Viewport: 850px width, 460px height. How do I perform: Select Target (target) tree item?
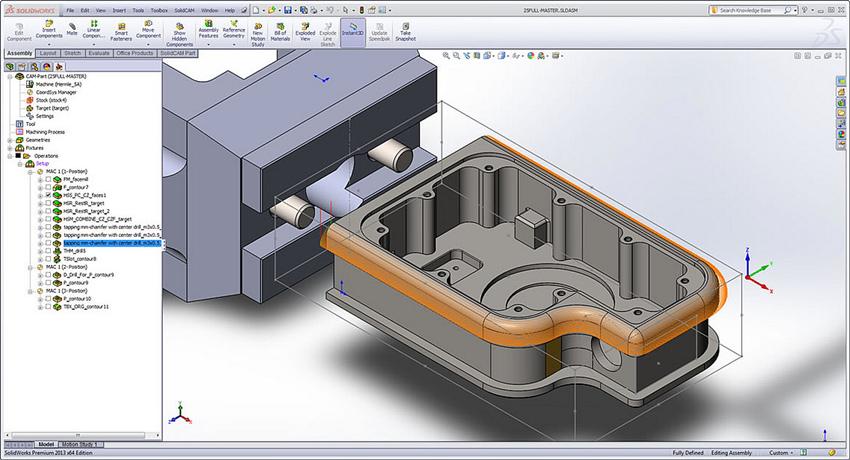click(x=52, y=108)
